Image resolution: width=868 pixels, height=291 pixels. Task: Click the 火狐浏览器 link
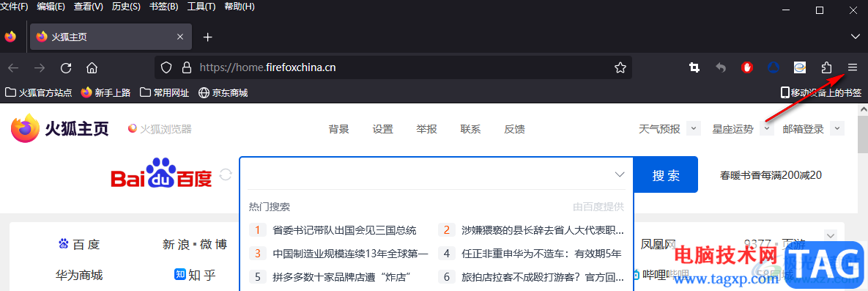point(160,129)
